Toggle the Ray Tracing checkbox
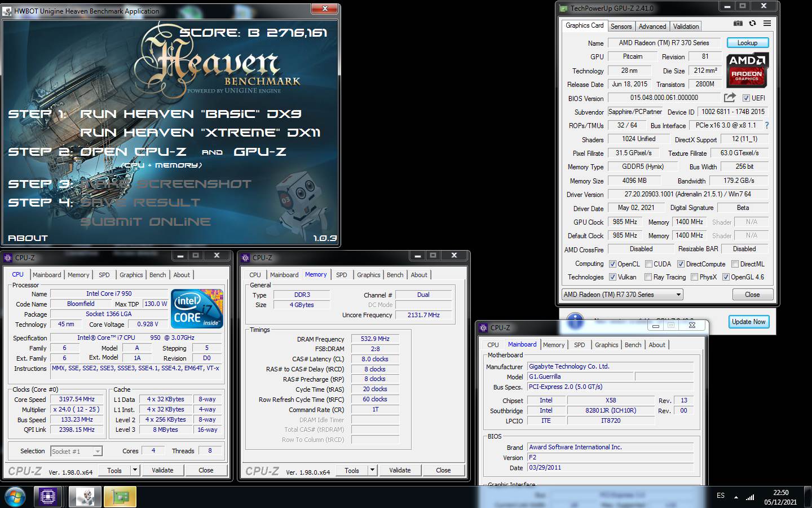Image resolution: width=812 pixels, height=508 pixels. pyautogui.click(x=648, y=277)
